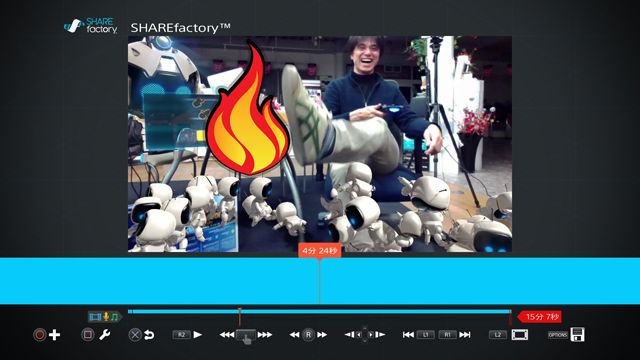Step back one frame with d-pad left arrow
This screenshot has height=360, width=640.
pyautogui.click(x=349, y=335)
